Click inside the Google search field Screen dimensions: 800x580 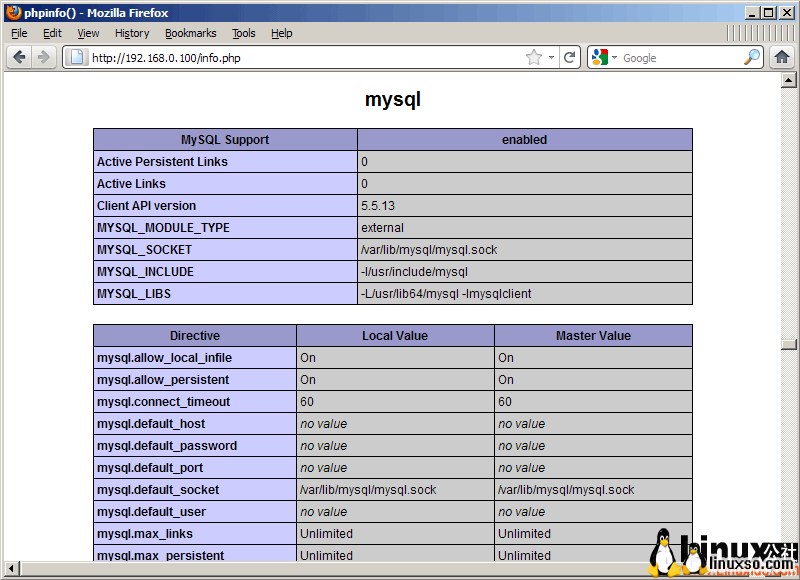click(680, 57)
